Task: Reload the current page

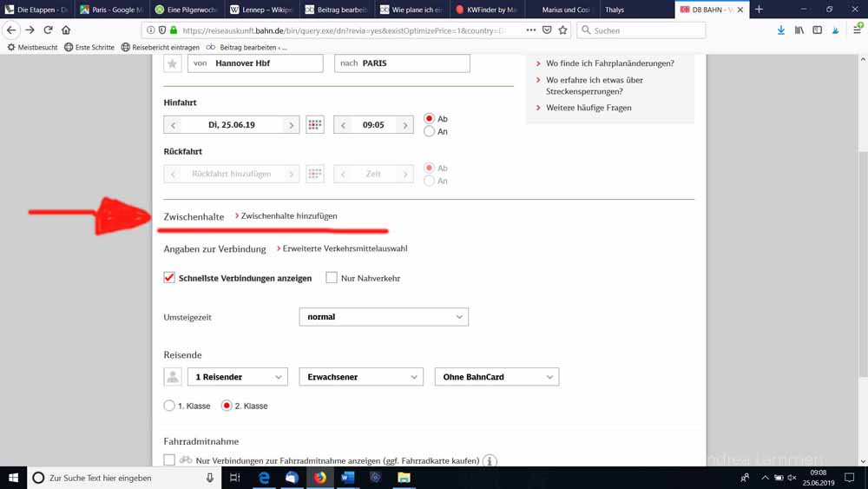Action: [x=48, y=30]
